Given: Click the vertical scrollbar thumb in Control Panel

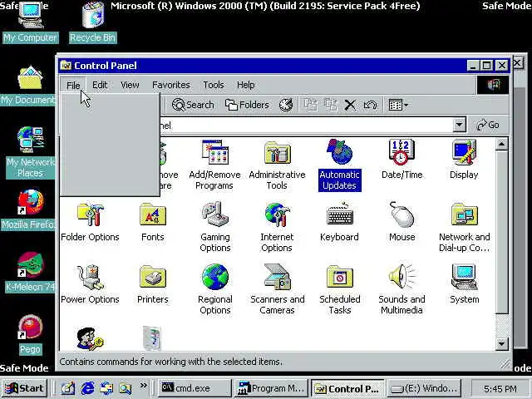Looking at the screenshot, I should (501, 233).
